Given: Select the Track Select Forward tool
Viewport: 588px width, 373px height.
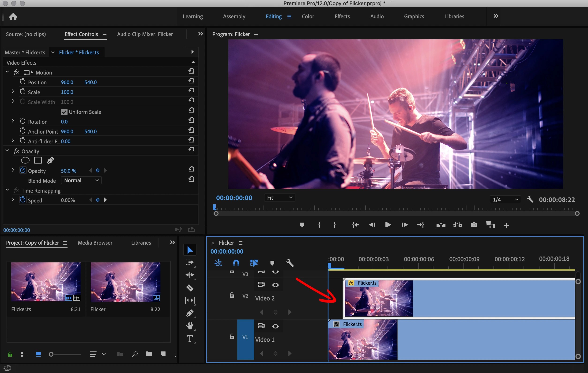Looking at the screenshot, I should click(190, 263).
